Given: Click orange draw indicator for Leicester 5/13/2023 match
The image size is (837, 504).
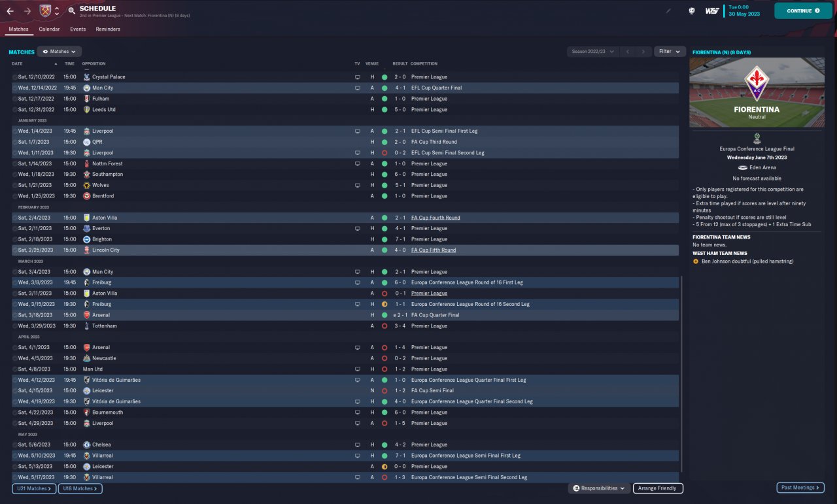Looking at the screenshot, I should [x=384, y=466].
